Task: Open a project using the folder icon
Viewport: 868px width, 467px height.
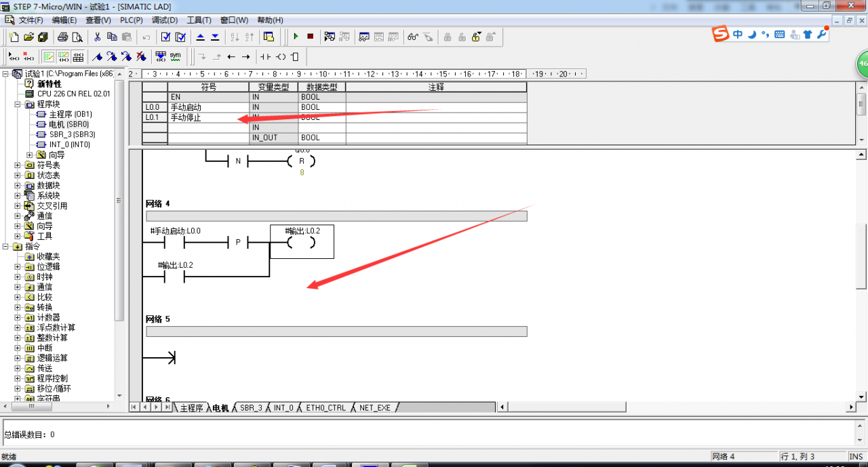Action: (28, 37)
